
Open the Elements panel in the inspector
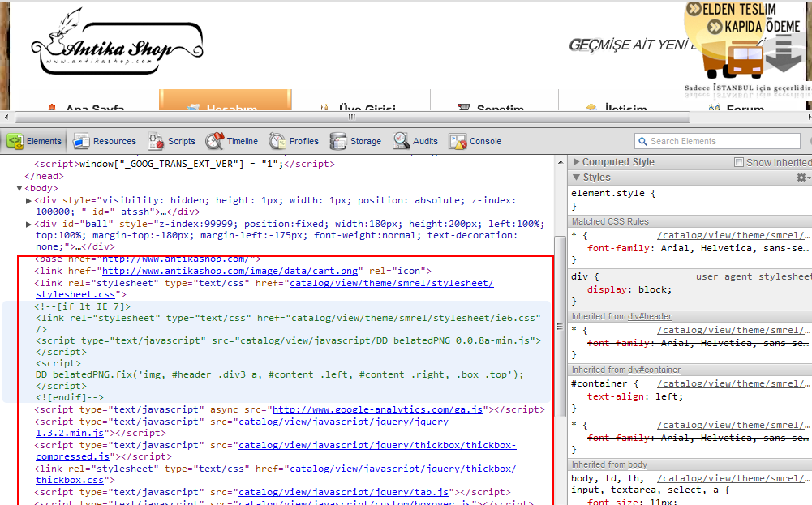click(34, 141)
